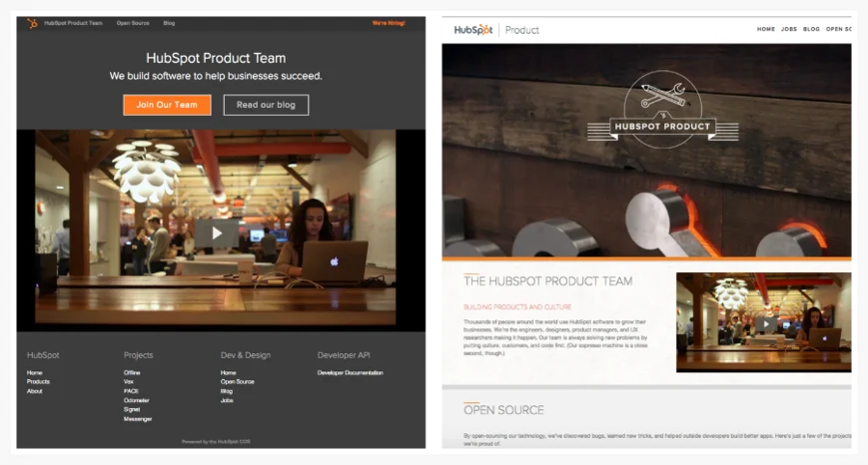Image resolution: width=868 pixels, height=465 pixels.
Task: Open the Vex project link
Action: (129, 381)
